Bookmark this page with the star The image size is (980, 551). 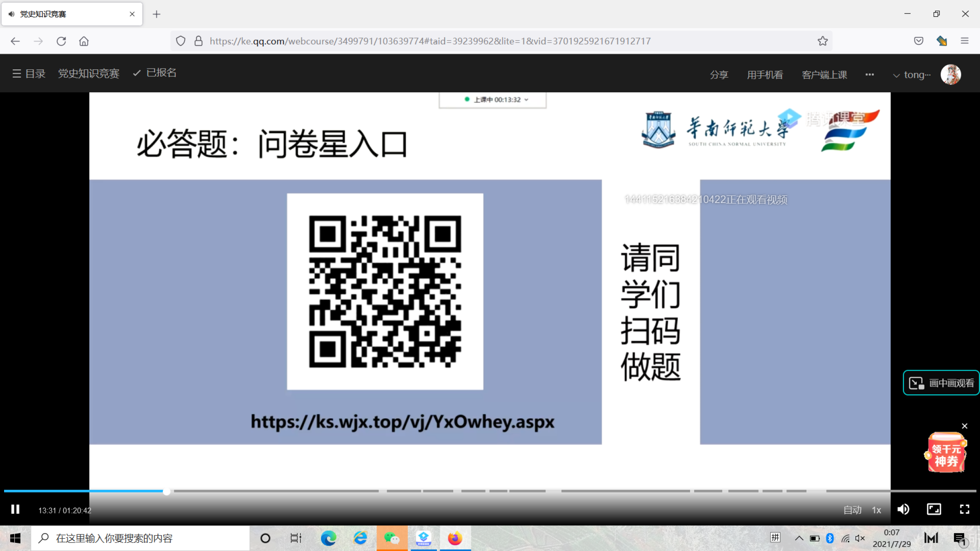822,41
